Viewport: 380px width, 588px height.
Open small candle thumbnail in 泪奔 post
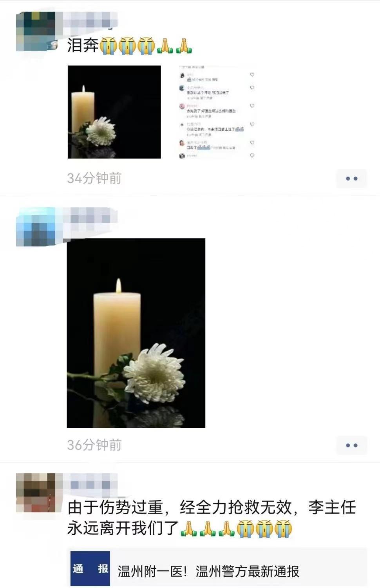[x=114, y=112]
